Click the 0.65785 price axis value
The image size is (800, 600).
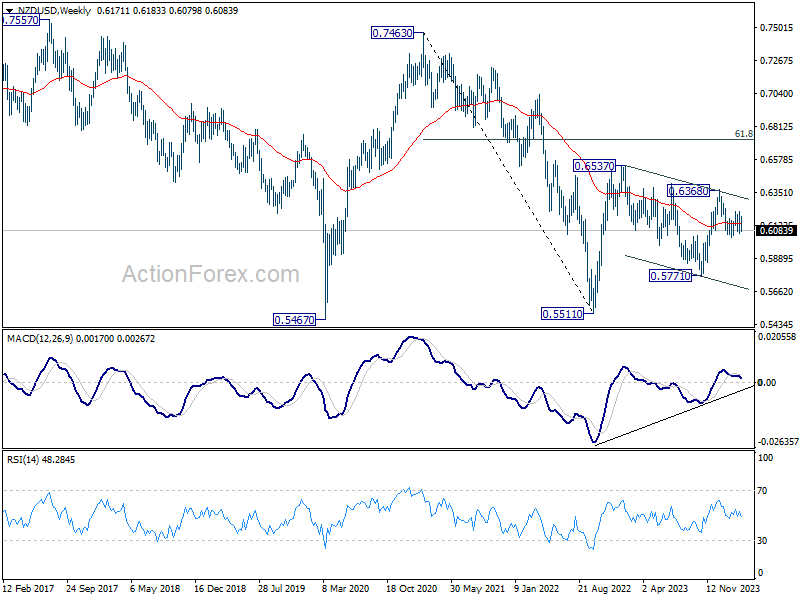click(x=777, y=160)
